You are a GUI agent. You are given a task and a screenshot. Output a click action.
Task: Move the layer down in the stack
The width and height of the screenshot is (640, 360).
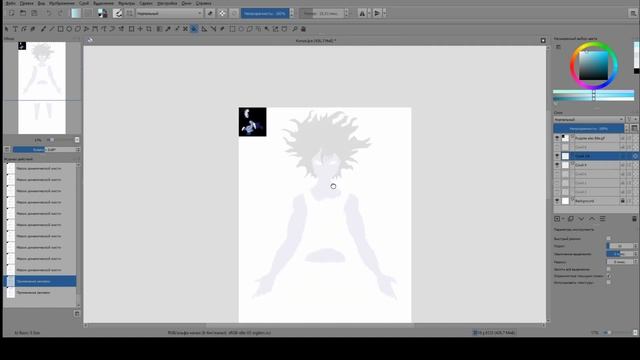point(581,219)
